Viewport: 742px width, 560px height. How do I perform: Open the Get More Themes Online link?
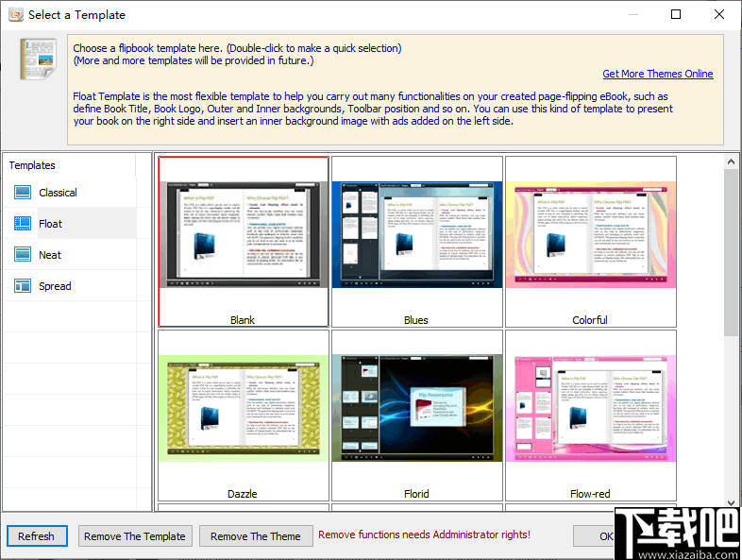click(x=658, y=74)
